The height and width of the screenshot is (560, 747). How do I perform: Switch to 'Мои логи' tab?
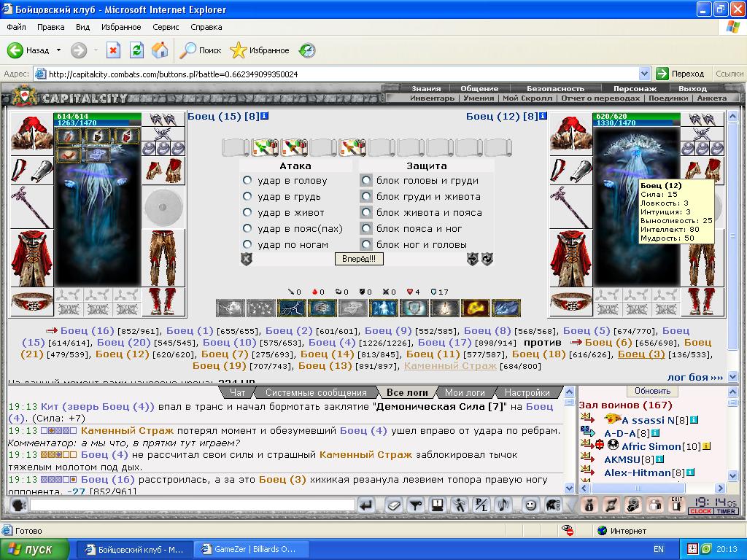[465, 393]
